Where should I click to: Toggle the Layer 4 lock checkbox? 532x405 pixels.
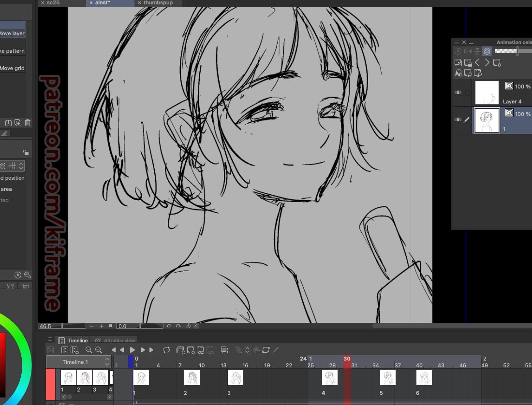point(467,92)
